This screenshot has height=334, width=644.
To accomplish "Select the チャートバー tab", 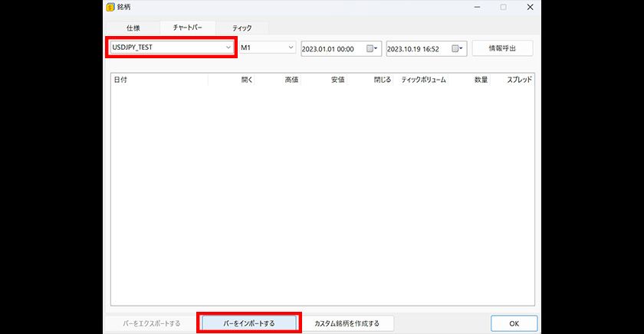I will coord(188,28).
